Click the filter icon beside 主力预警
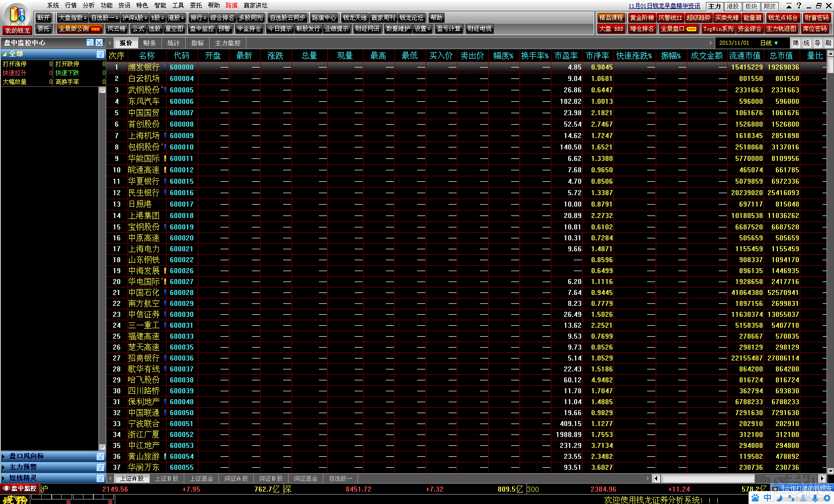Image resolution: width=834 pixels, height=504 pixels. point(100,467)
